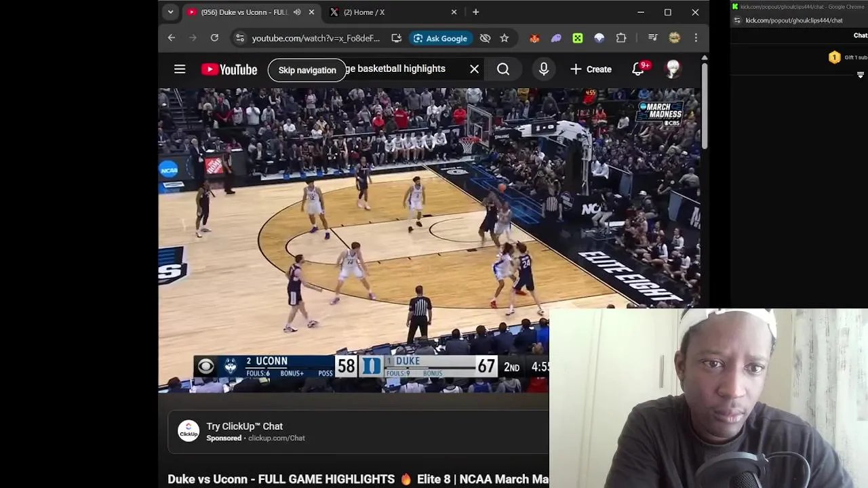Viewport: 868px width, 488px height.
Task: Open the purple ghost extension
Action: 556,38
